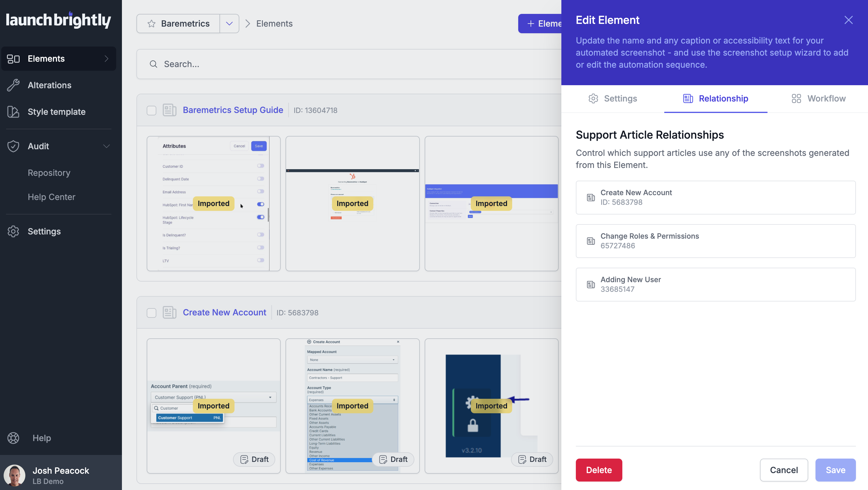Click the Settings gear icon in sidebar
The width and height of the screenshot is (868, 490).
[13, 232]
